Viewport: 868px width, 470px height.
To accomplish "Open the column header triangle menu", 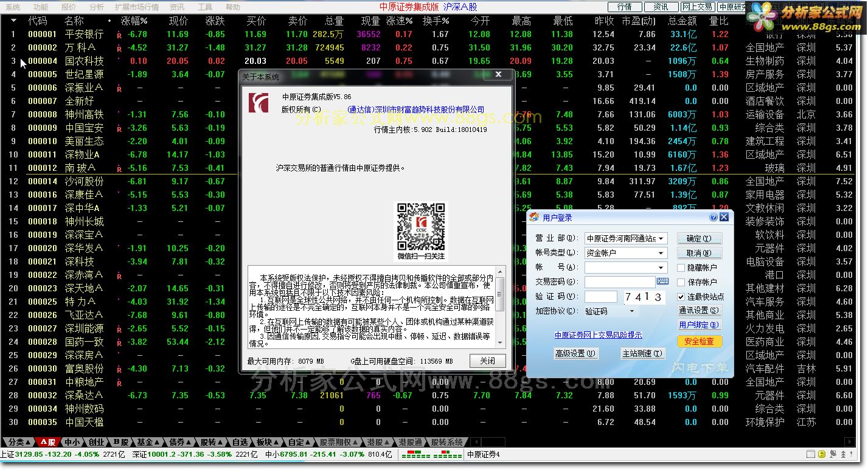I will [x=13, y=21].
